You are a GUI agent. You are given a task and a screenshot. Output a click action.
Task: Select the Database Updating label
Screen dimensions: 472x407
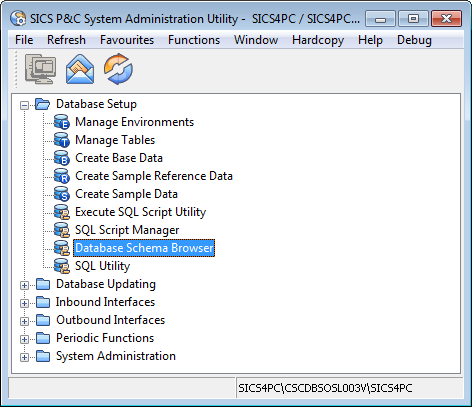tap(106, 284)
